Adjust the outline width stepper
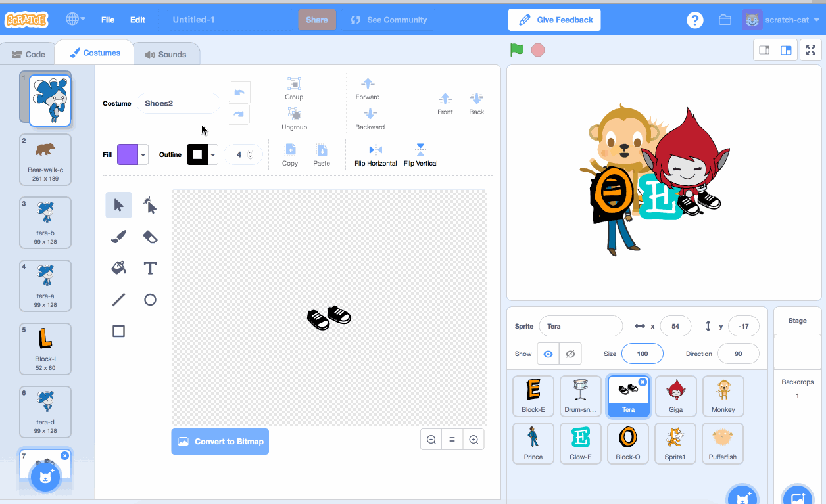 250,155
